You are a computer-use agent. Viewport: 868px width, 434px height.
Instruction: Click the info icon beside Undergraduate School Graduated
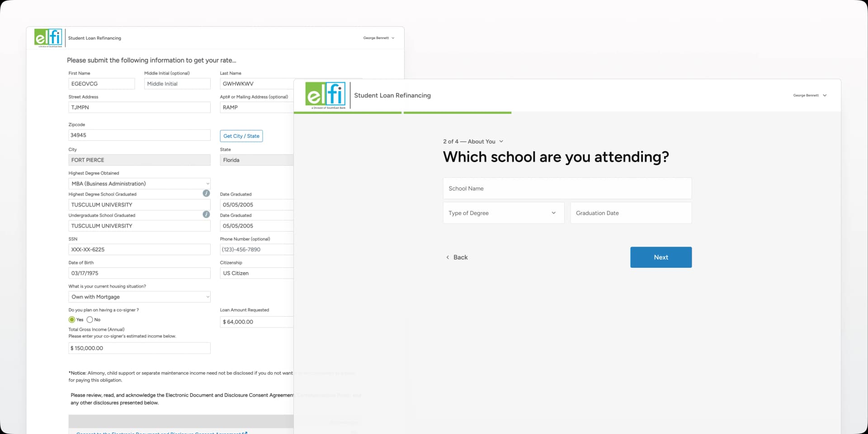click(x=206, y=215)
